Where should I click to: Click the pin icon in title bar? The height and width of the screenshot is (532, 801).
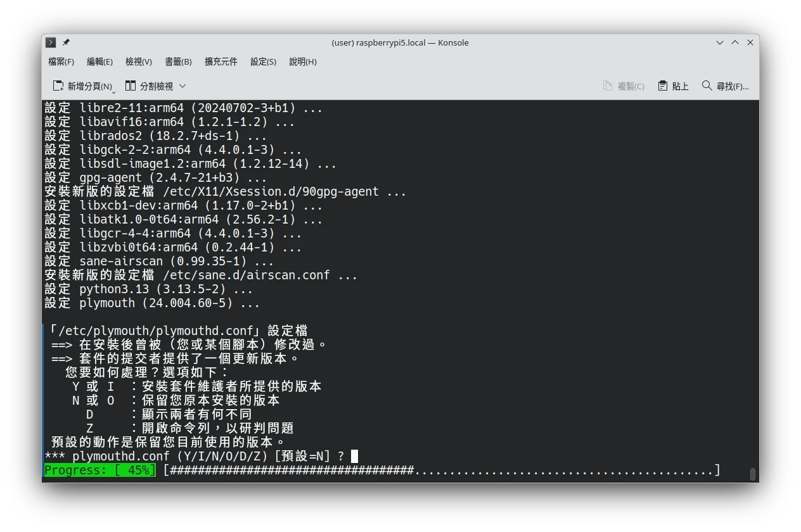click(x=66, y=42)
